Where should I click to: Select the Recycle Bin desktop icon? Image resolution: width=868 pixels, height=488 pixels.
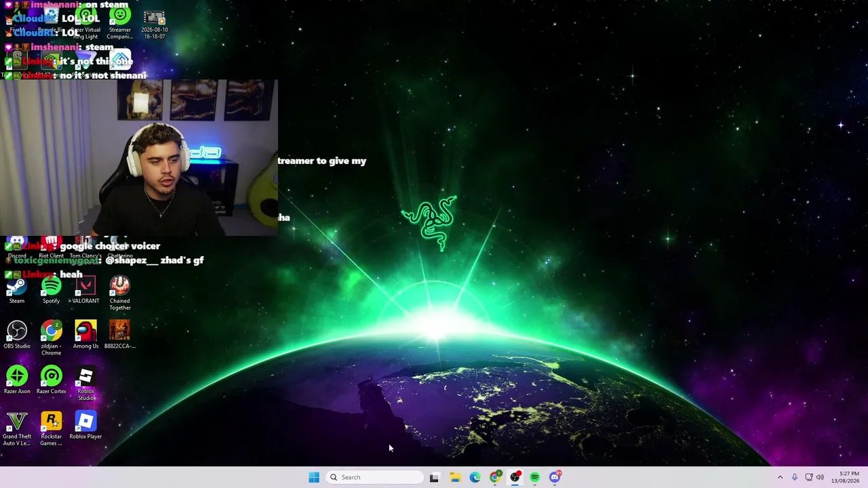coord(51,20)
